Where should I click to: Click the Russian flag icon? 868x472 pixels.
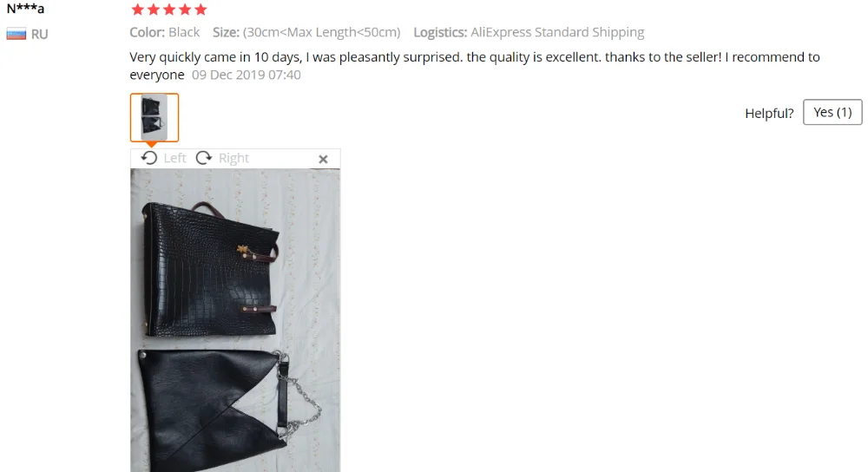pyautogui.click(x=16, y=35)
